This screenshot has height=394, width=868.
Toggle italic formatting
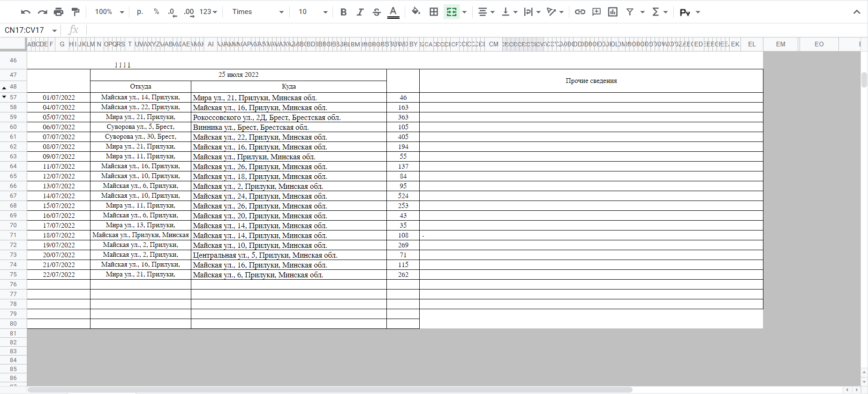(x=360, y=12)
